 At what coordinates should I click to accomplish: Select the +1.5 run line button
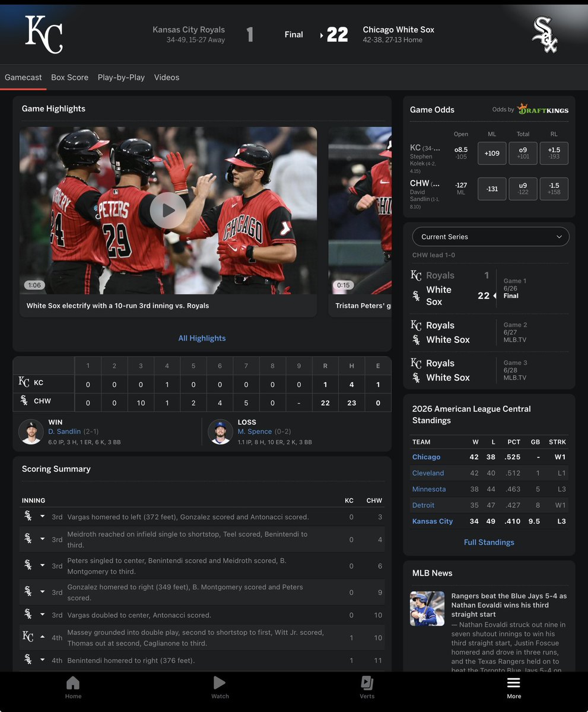coord(554,153)
